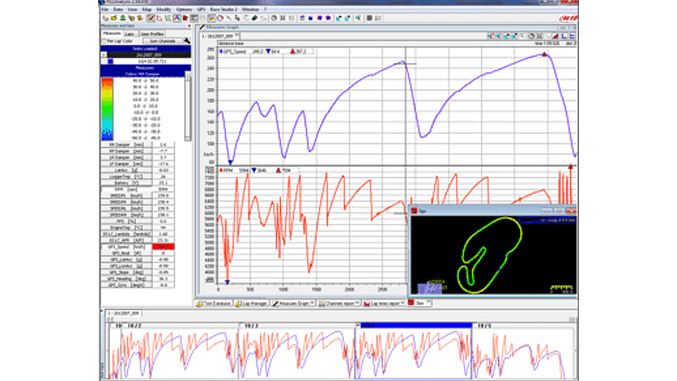Viewport: 677px width, 381px height.
Task: Click the red GPS_Speed value cell
Action: point(163,247)
